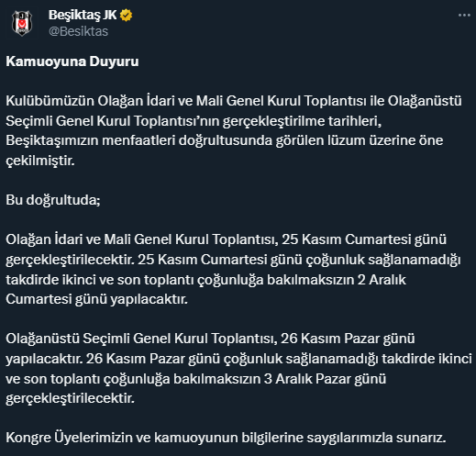Click the Kamuoyuna Duyuru heading
This screenshot has height=456, width=476.
72,61
